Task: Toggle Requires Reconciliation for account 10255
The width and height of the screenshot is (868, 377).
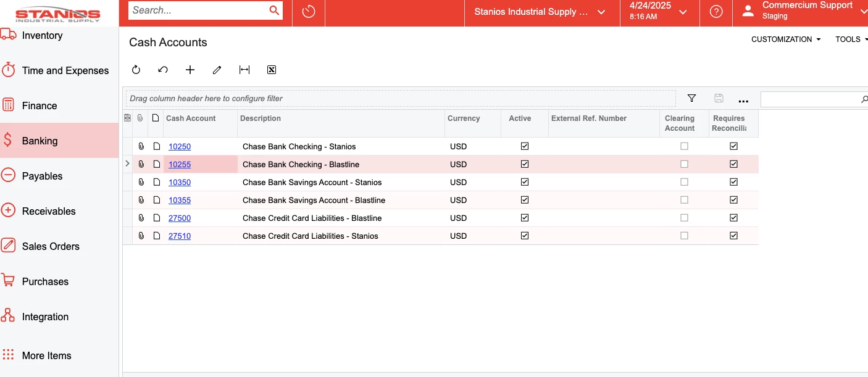Action: 733,164
